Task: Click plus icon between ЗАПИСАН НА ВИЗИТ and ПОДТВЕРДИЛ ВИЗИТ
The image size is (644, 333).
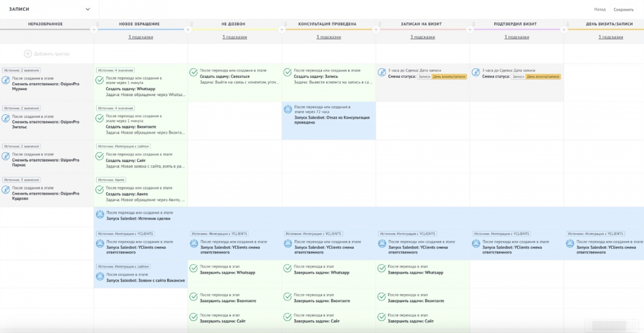Action: pos(470,29)
